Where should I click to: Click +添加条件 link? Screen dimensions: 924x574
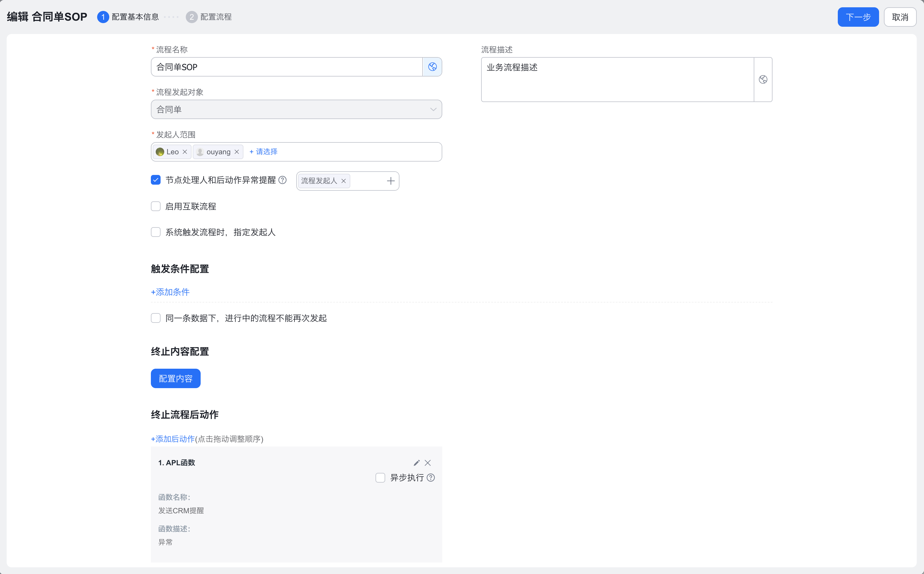coord(170,292)
